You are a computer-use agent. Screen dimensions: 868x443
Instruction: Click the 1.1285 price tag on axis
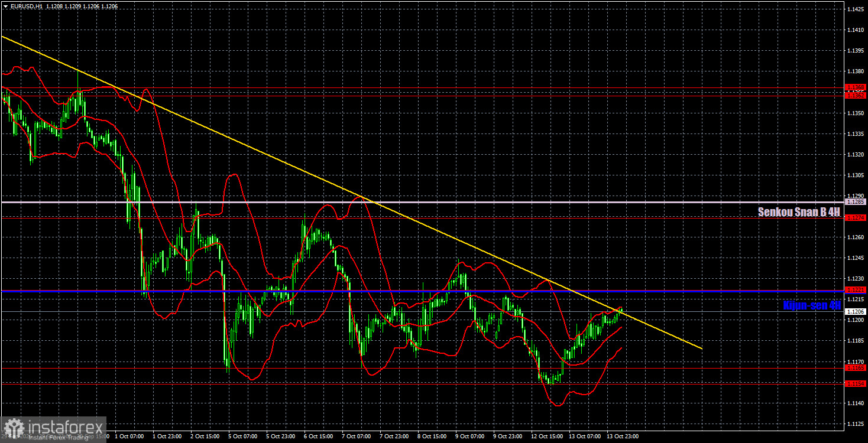(856, 202)
